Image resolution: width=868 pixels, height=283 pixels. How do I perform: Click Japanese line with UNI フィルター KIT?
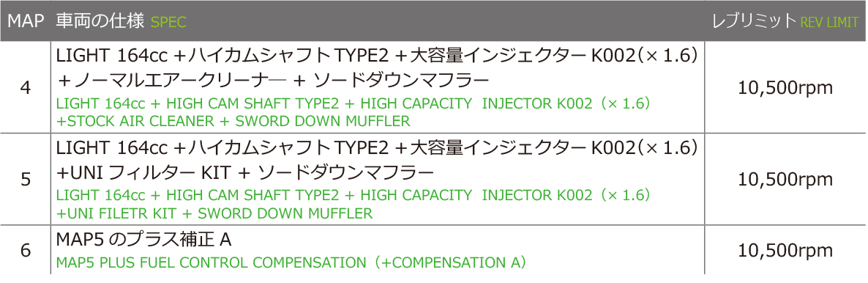click(x=245, y=173)
